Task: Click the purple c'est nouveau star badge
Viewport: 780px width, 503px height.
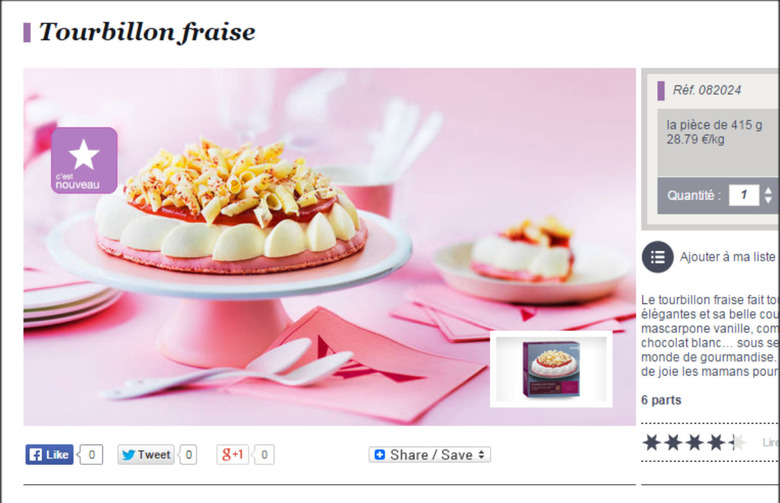Action: pos(84,160)
